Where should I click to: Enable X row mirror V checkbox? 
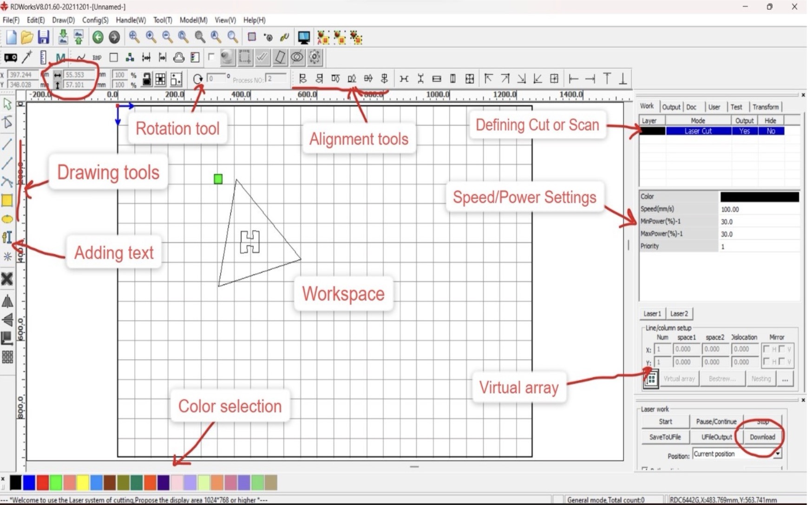[782, 349]
